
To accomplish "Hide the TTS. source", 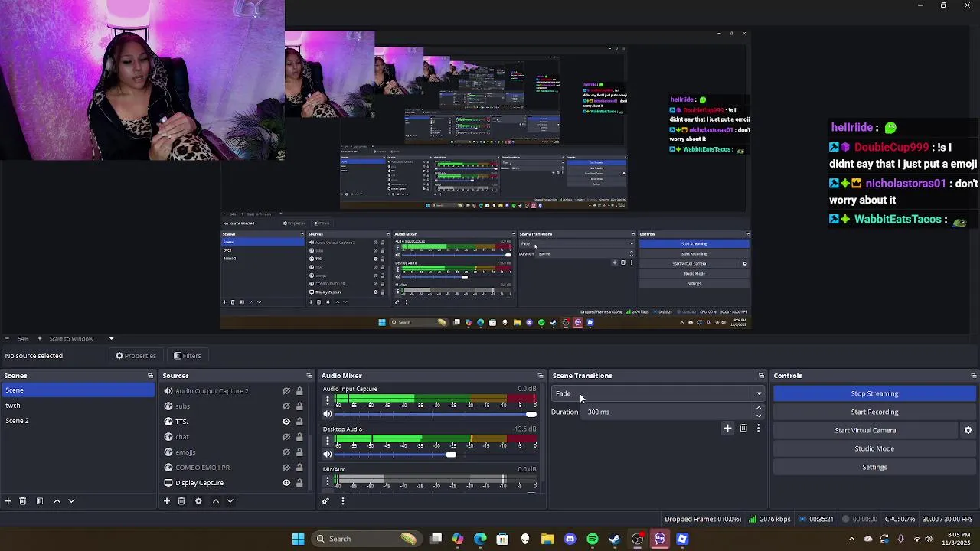I will tap(286, 422).
